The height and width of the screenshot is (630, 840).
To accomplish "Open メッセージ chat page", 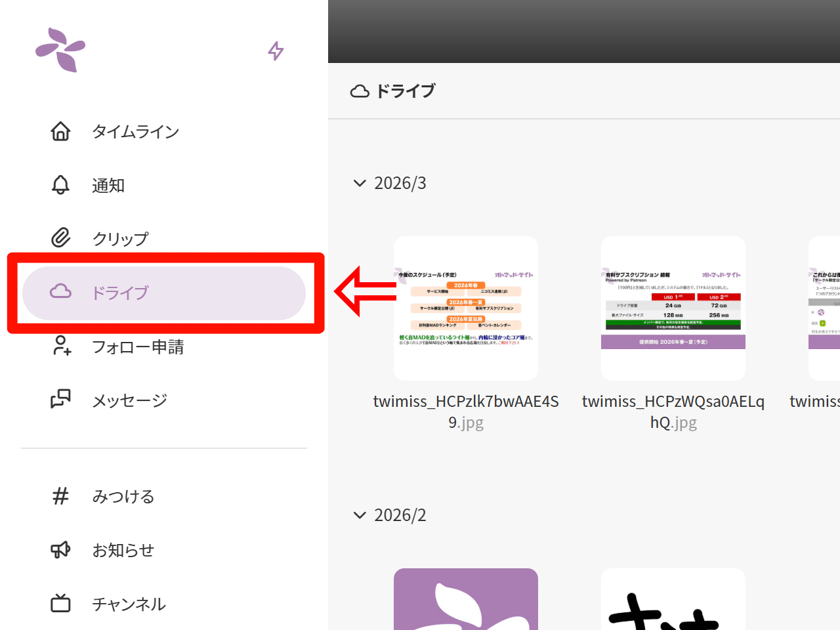I will tap(129, 400).
